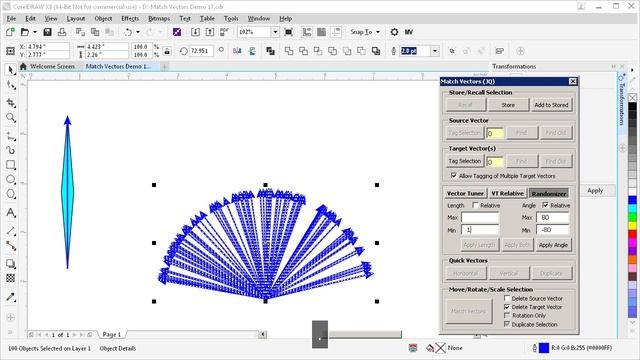This screenshot has height=360, width=640.
Task: Open a file with folder icon
Action: click(x=25, y=32)
